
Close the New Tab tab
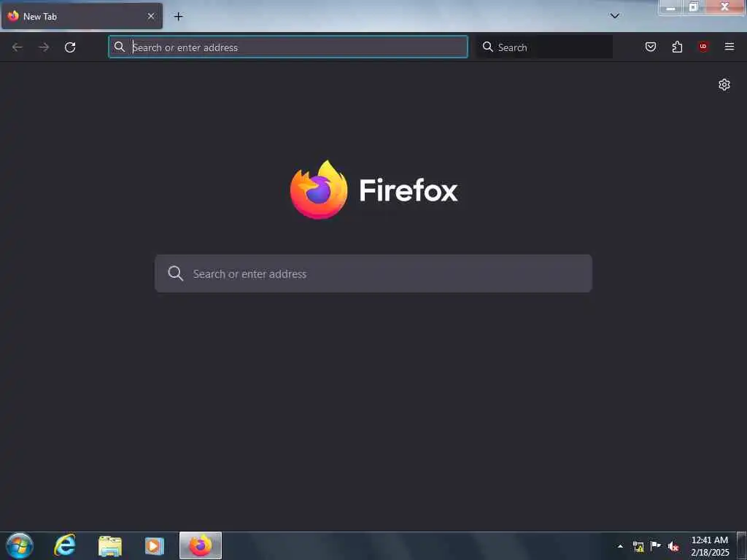pos(151,16)
